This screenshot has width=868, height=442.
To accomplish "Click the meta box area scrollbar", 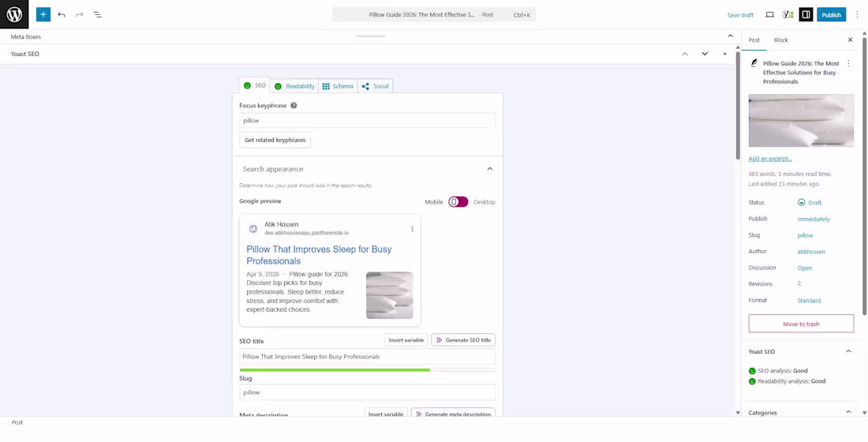I will coord(738,105).
